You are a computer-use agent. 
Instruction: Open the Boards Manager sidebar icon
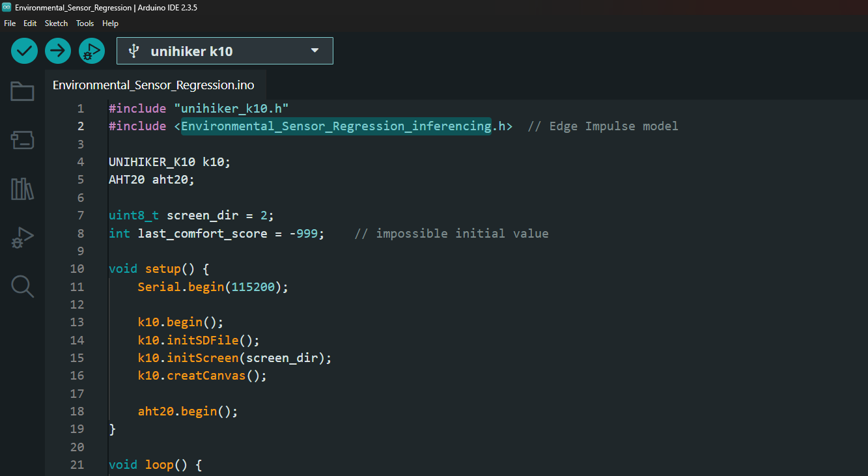click(22, 139)
